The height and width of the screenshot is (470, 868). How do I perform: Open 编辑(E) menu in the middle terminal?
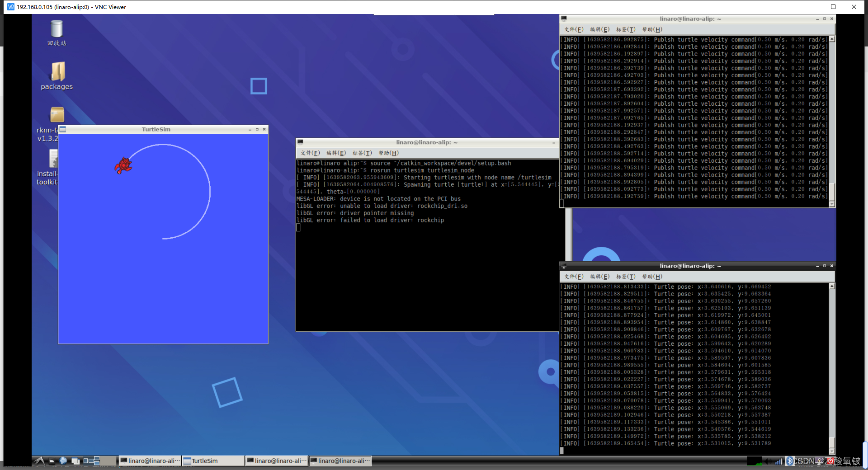336,153
